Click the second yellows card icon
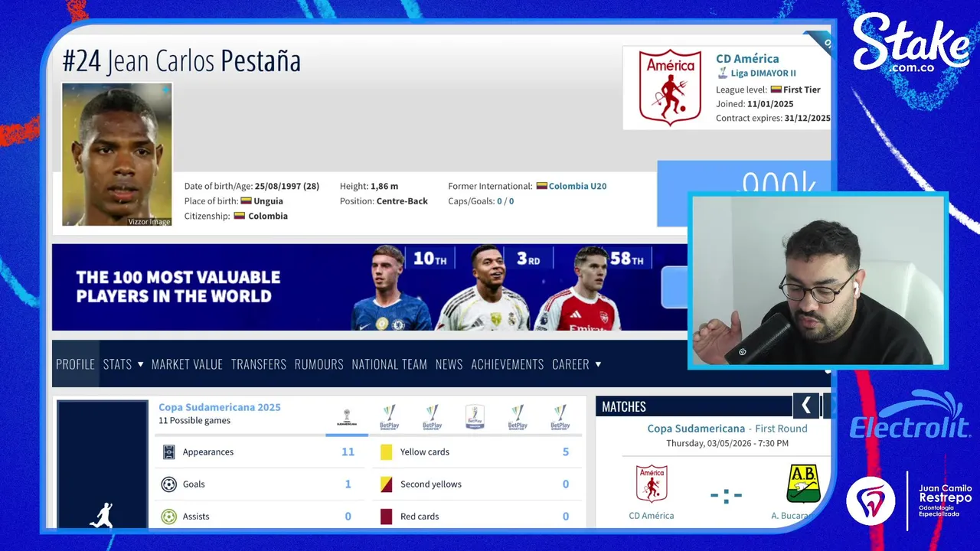The width and height of the screenshot is (980, 551). click(x=386, y=484)
